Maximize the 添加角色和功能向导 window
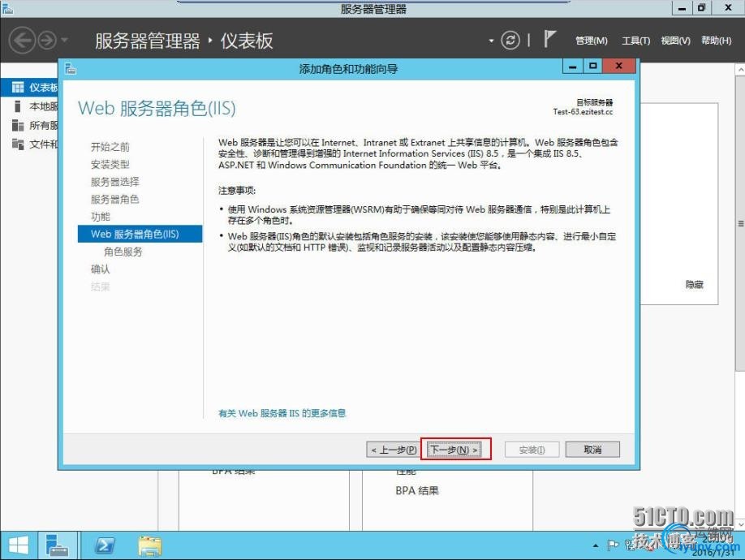Screen dimensions: 745x560 593,66
